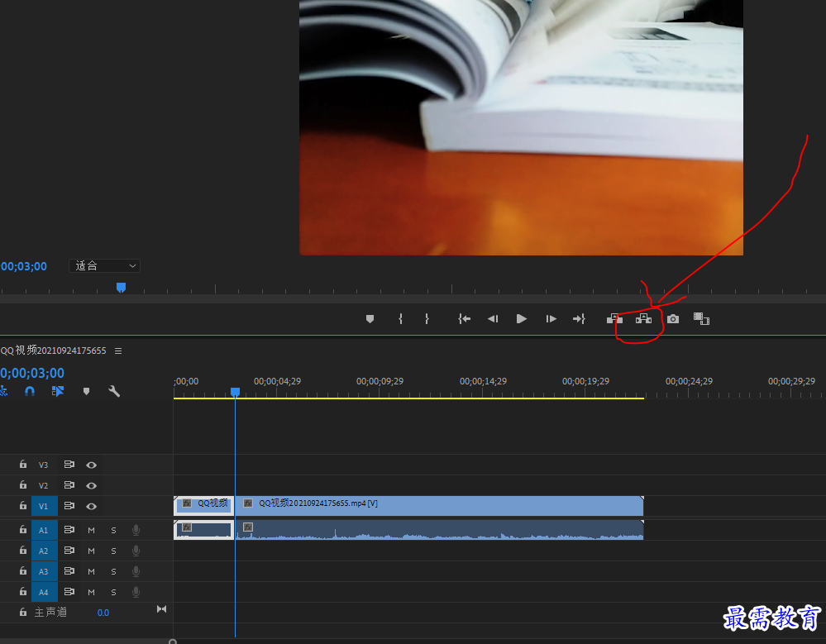Target the V1 track header

(x=45, y=506)
